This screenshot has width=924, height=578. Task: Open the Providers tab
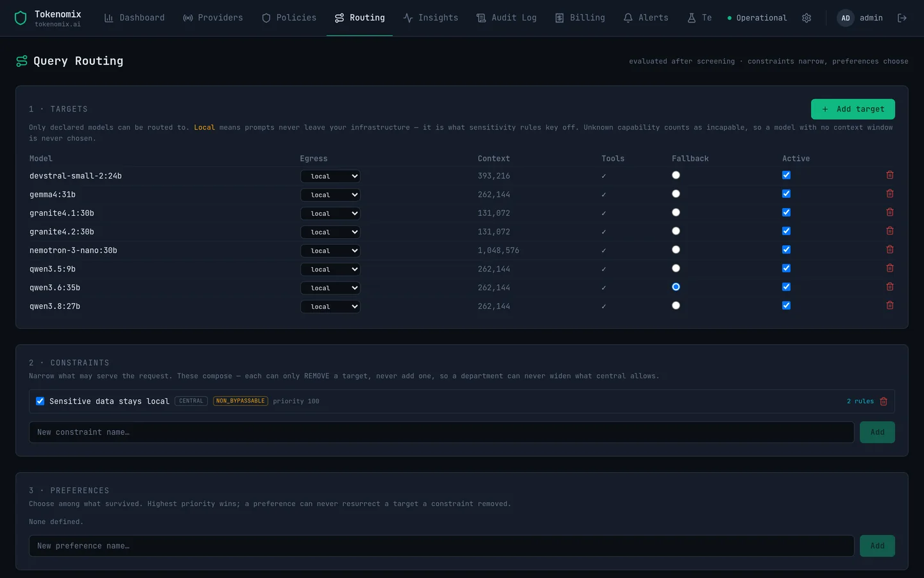pos(213,18)
